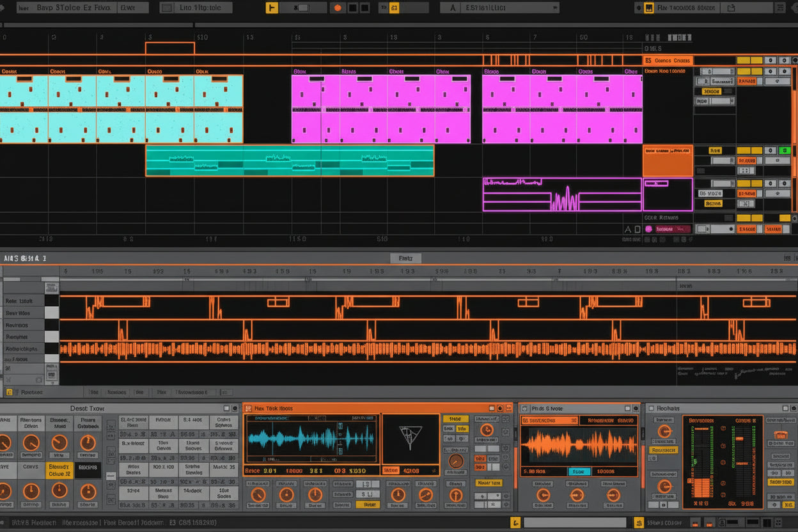This screenshot has width=798, height=532.
Task: Click the teal MIDI clip in the arrangement timeline
Action: point(288,160)
